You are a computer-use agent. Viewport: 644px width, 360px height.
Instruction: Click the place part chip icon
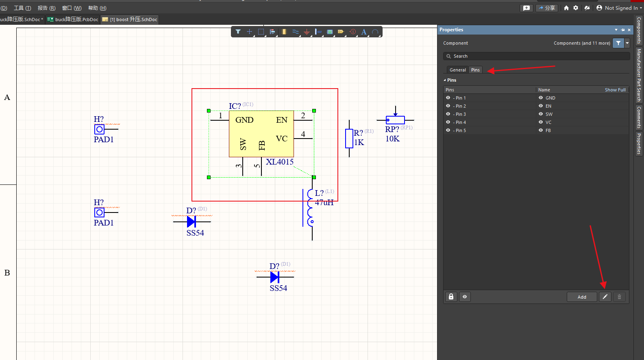[284, 32]
